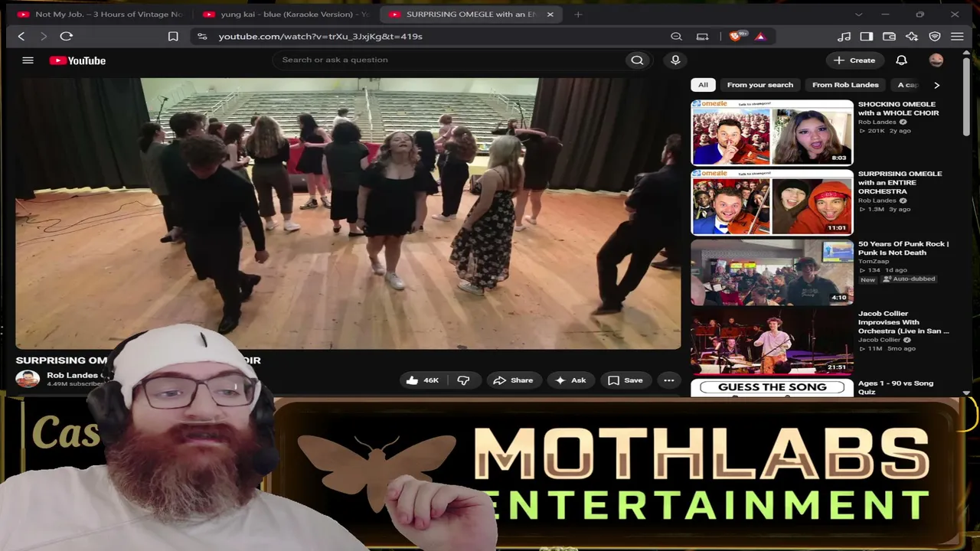Image resolution: width=980 pixels, height=551 pixels.
Task: Start voice search with the microphone
Action: [x=675, y=60]
